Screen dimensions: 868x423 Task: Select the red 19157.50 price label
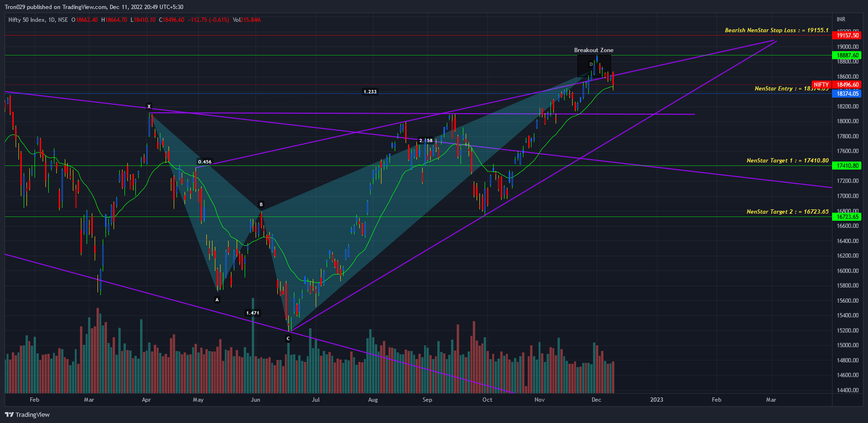(x=847, y=36)
